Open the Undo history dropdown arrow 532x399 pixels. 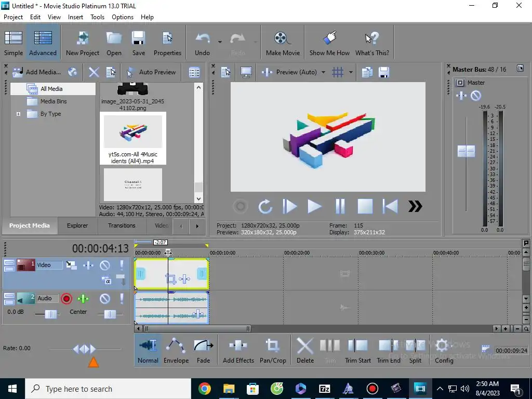pos(220,42)
